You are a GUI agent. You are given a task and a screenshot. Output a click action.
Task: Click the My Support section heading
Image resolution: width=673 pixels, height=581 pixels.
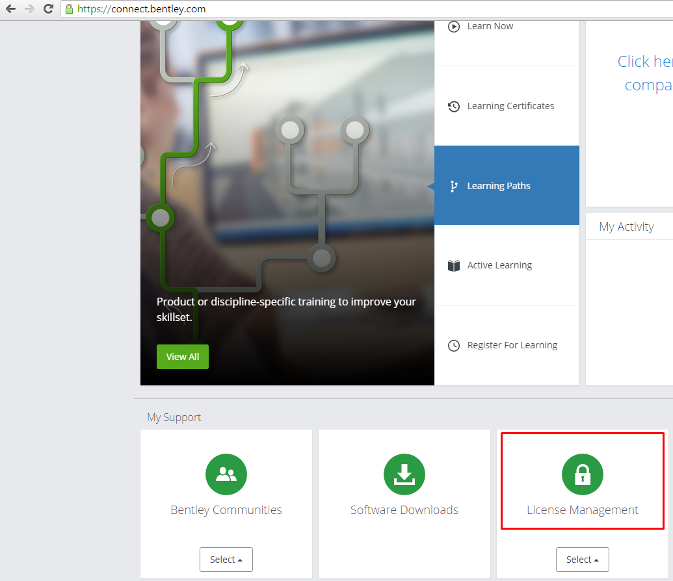pyautogui.click(x=174, y=418)
